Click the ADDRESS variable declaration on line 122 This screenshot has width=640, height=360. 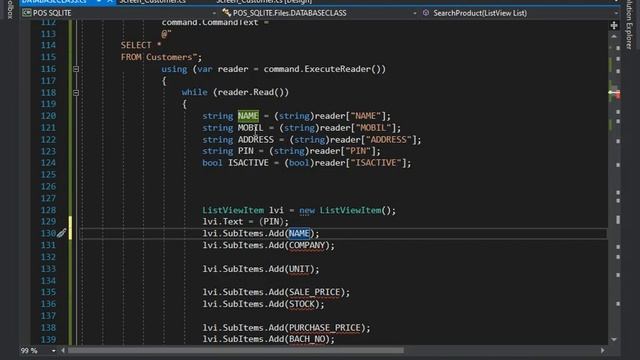pos(256,140)
